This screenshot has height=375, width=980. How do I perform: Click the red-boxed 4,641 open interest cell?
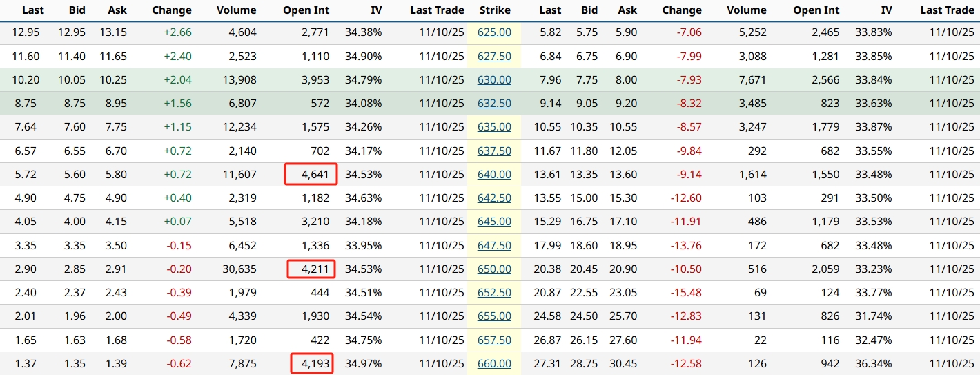click(311, 174)
